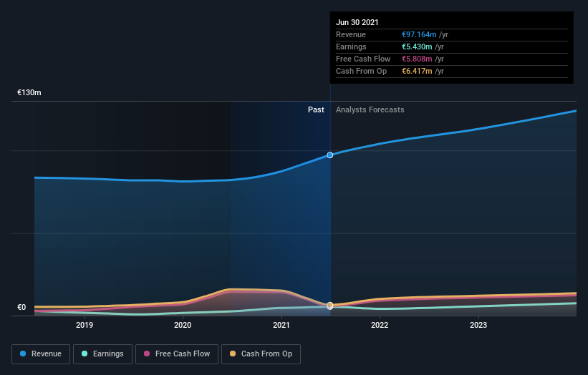Select the cash flow marker at Jun 2021
588x375 pixels.
329,306
